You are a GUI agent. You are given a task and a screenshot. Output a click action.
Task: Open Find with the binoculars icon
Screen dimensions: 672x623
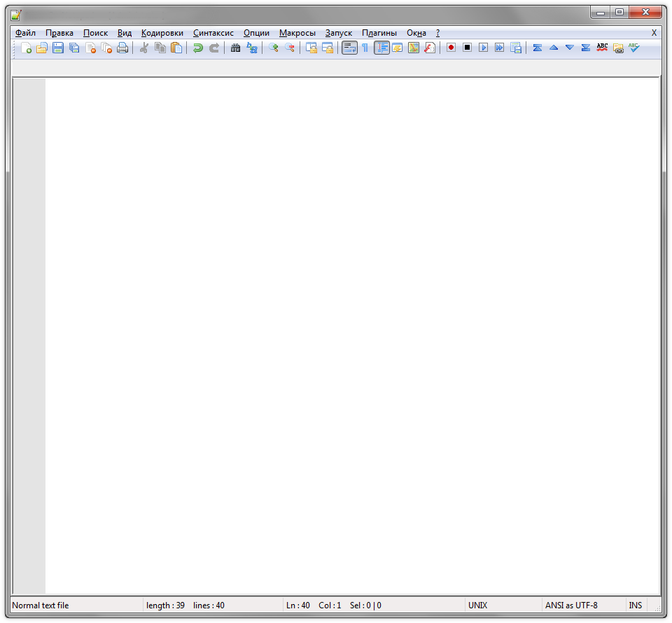(x=235, y=48)
